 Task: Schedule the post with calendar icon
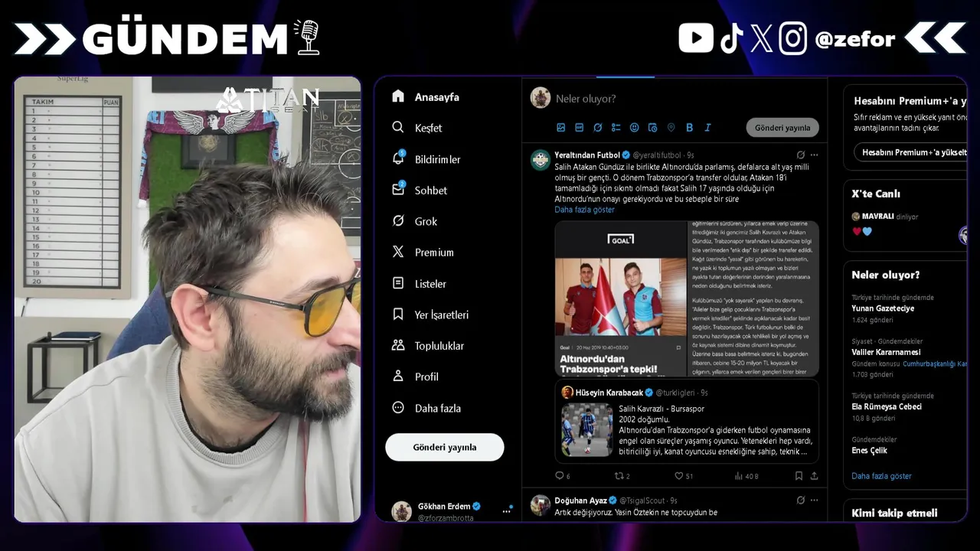652,128
